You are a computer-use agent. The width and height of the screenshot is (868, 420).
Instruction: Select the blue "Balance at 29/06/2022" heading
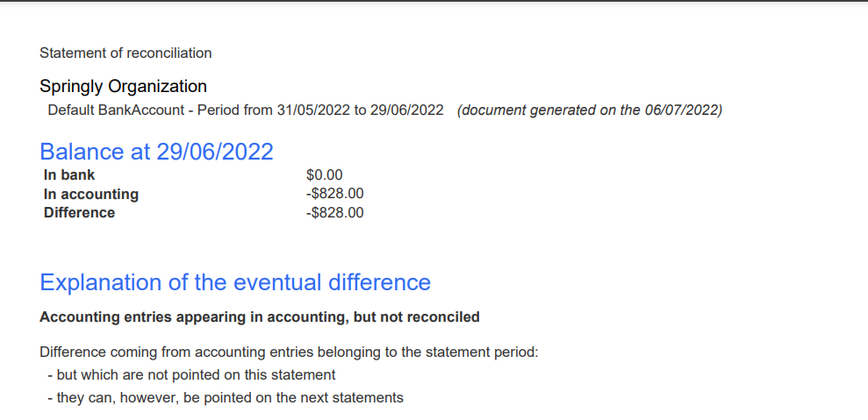pyautogui.click(x=156, y=151)
